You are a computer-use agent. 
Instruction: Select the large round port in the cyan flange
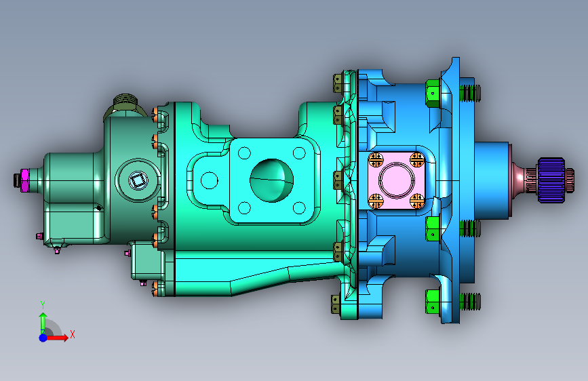coord(271,180)
